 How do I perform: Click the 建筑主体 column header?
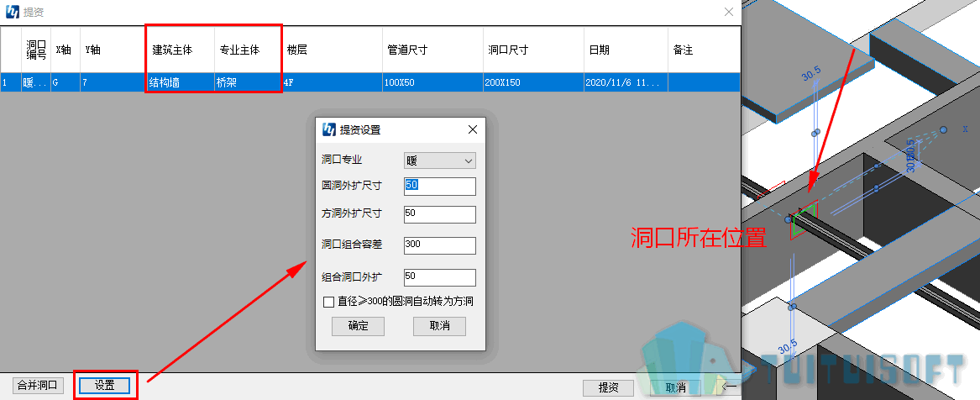(x=181, y=50)
